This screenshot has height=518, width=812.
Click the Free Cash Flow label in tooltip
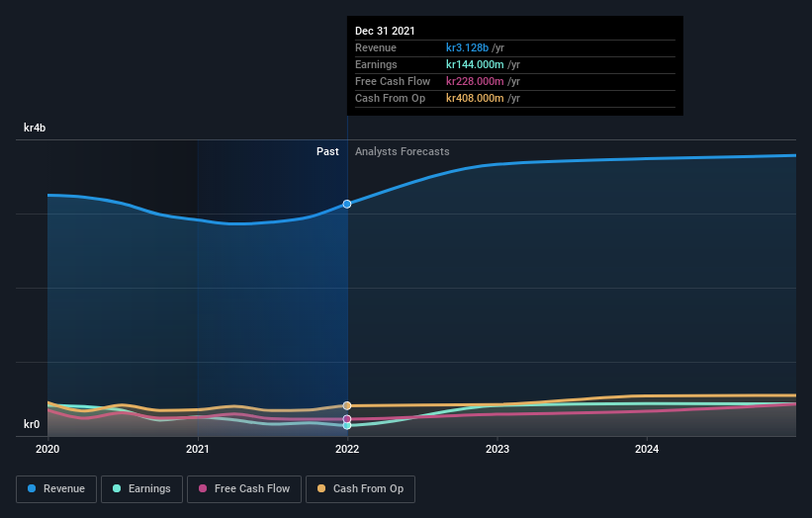(x=393, y=81)
